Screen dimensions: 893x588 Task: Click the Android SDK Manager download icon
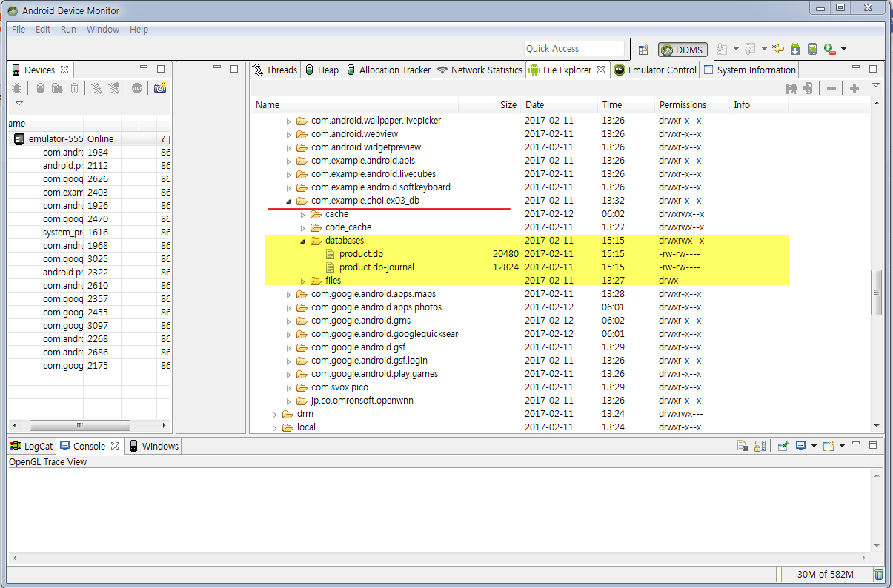point(795,50)
